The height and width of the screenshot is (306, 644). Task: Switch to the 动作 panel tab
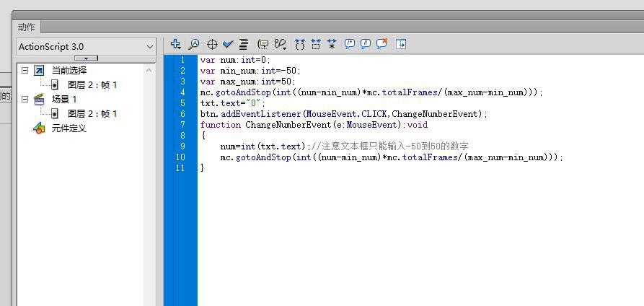pos(26,27)
